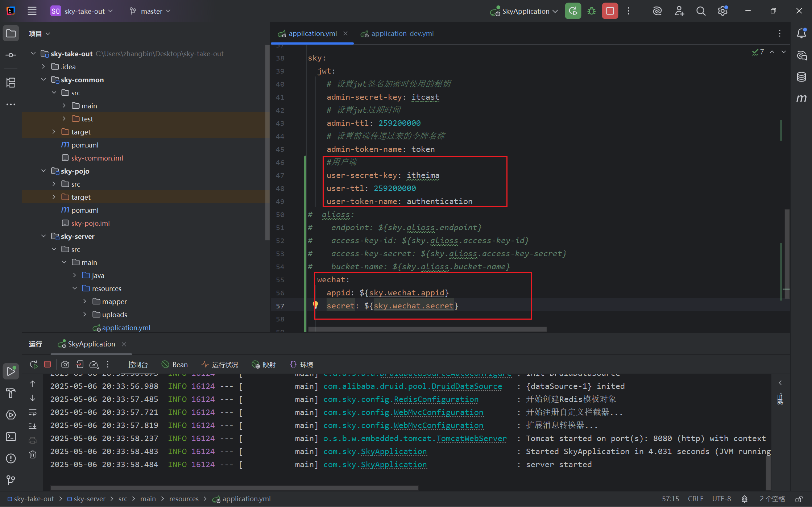Expand the java folder in sky-server

pyautogui.click(x=75, y=275)
